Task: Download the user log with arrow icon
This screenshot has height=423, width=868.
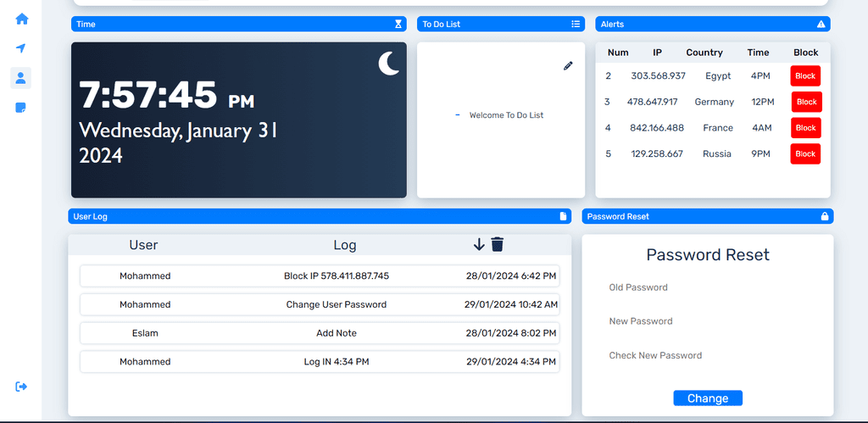Action: click(480, 244)
